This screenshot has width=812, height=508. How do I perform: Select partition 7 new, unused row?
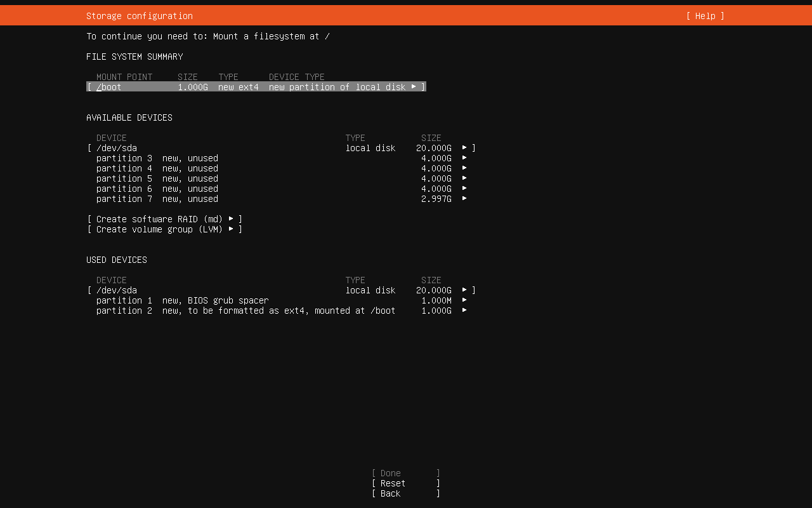[157, 199]
